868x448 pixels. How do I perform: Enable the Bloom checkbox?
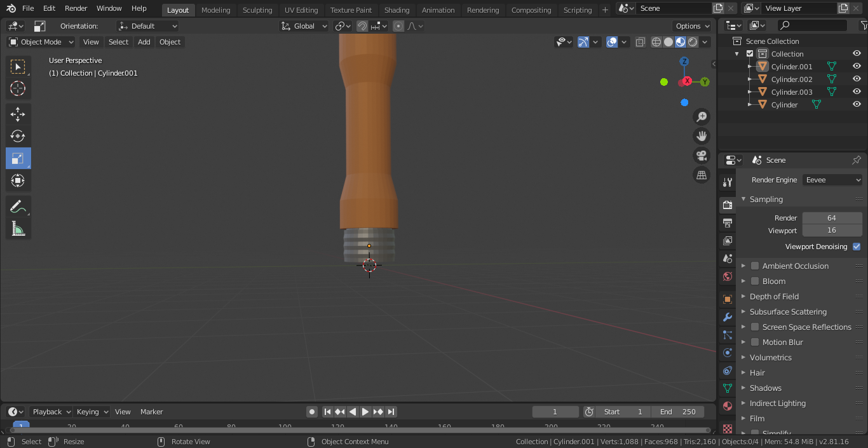(x=755, y=281)
